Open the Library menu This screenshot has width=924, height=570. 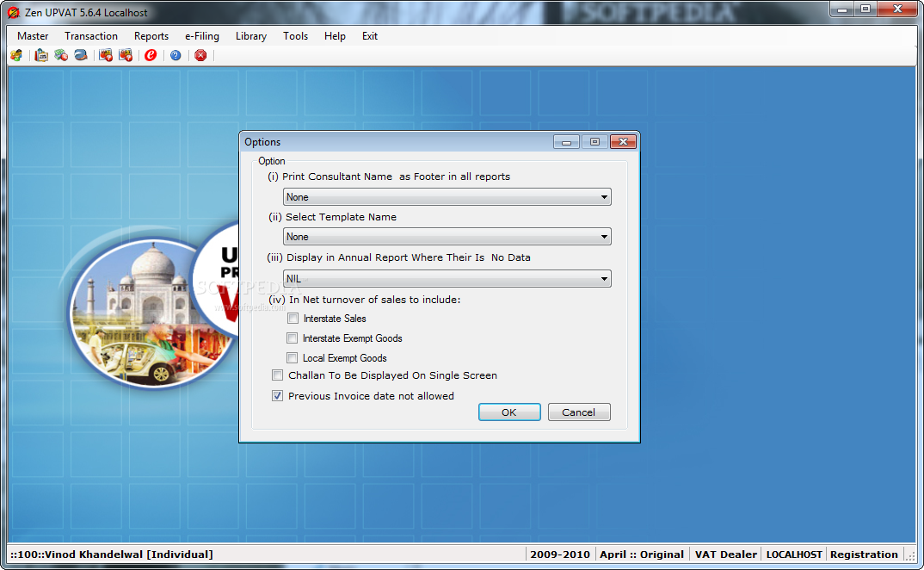pos(251,36)
